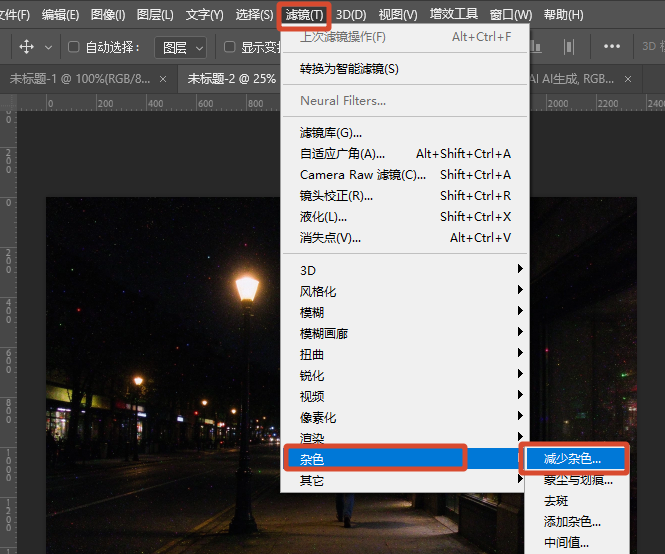The image size is (665, 554).
Task: Expand the Move tool preset arrow
Action: coord(48,47)
